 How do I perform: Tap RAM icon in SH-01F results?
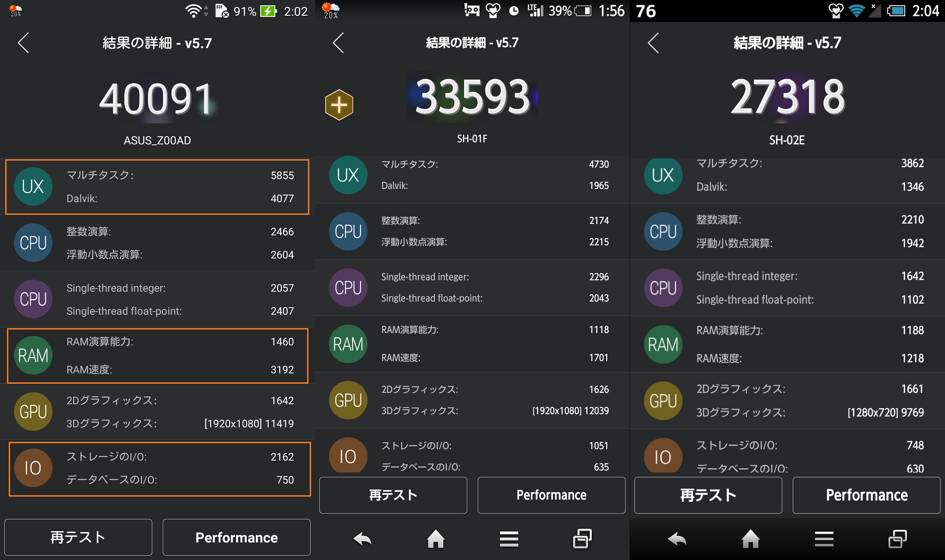pos(348,344)
